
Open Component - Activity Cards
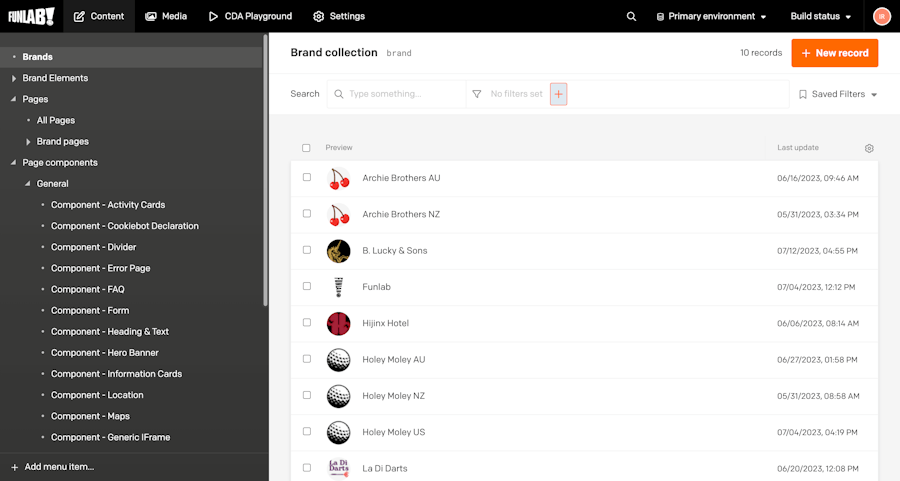(108, 205)
